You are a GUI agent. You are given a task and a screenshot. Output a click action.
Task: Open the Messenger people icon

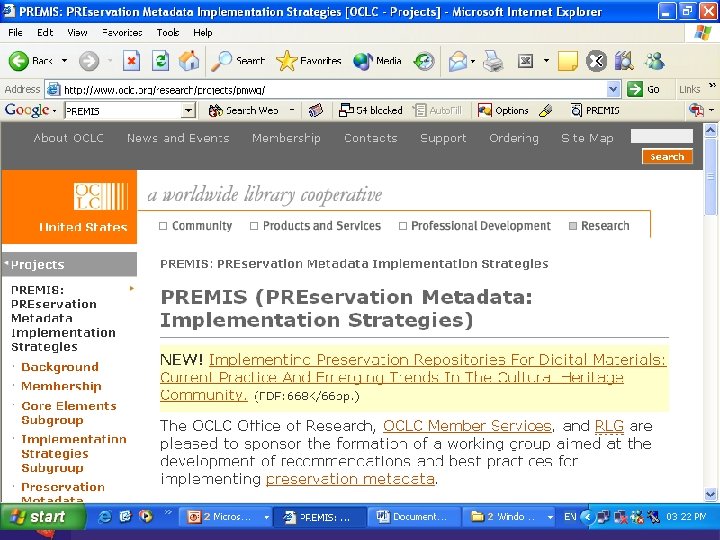tap(654, 61)
